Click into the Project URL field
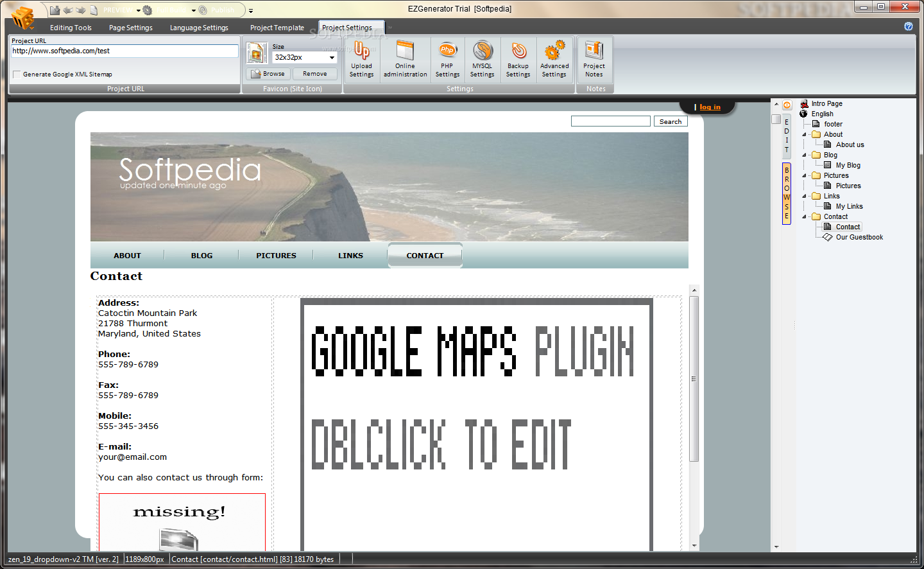This screenshot has width=924, height=569. (x=124, y=51)
